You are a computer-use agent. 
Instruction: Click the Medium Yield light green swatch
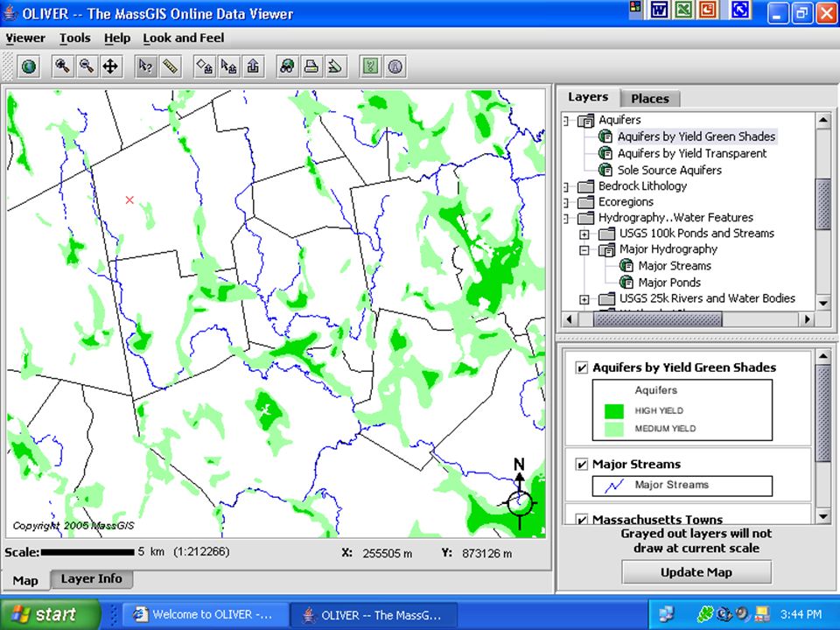(x=614, y=429)
